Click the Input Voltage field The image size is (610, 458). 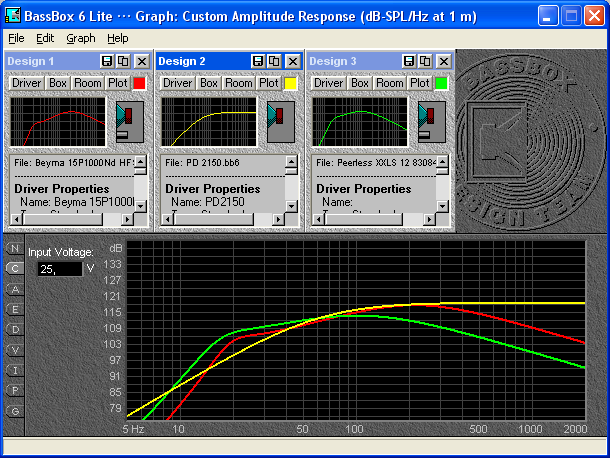click(x=60, y=269)
